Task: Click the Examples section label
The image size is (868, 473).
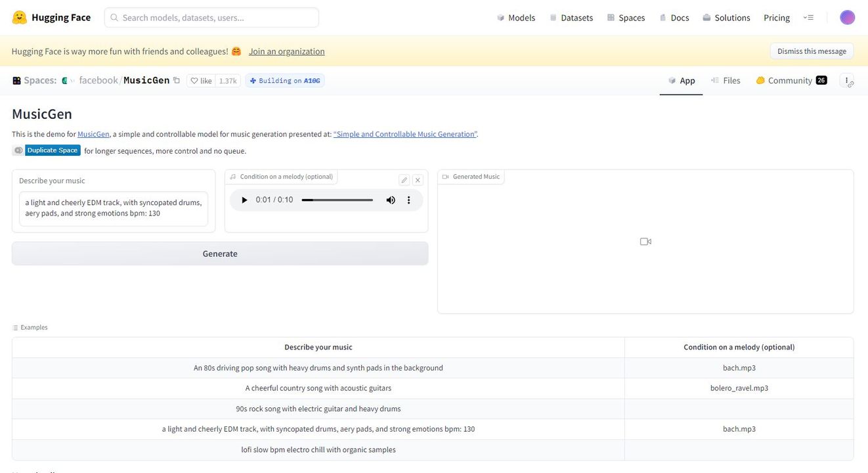Action: point(30,327)
